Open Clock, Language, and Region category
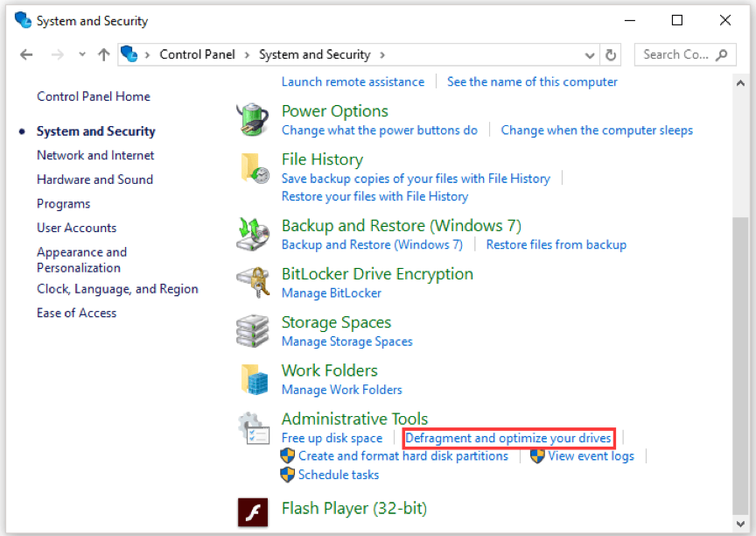Viewport: 756px width, 536px height. point(117,289)
